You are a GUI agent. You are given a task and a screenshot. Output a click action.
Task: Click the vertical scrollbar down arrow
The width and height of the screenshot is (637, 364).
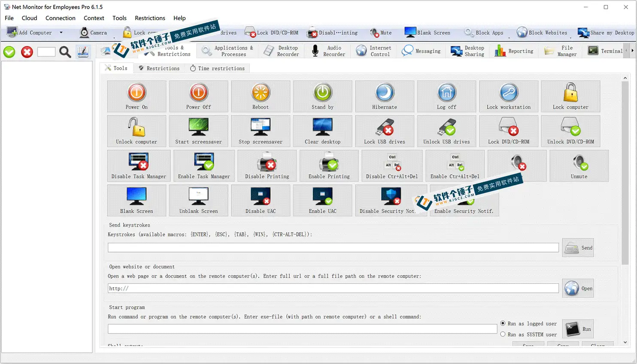click(x=625, y=343)
